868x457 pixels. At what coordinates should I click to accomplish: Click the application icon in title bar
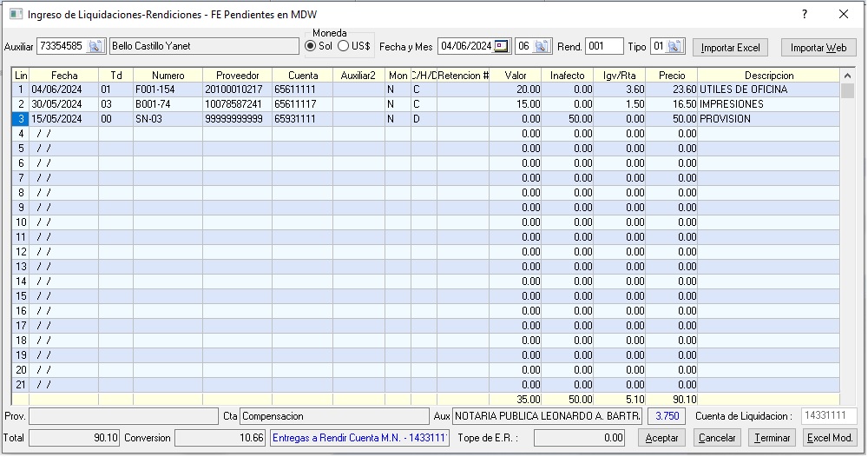16,15
